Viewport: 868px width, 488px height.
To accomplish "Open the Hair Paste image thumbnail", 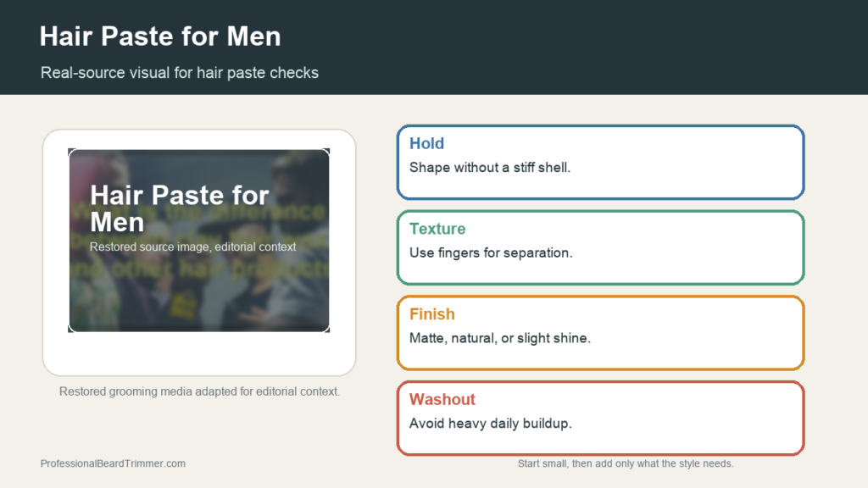I will pos(198,240).
